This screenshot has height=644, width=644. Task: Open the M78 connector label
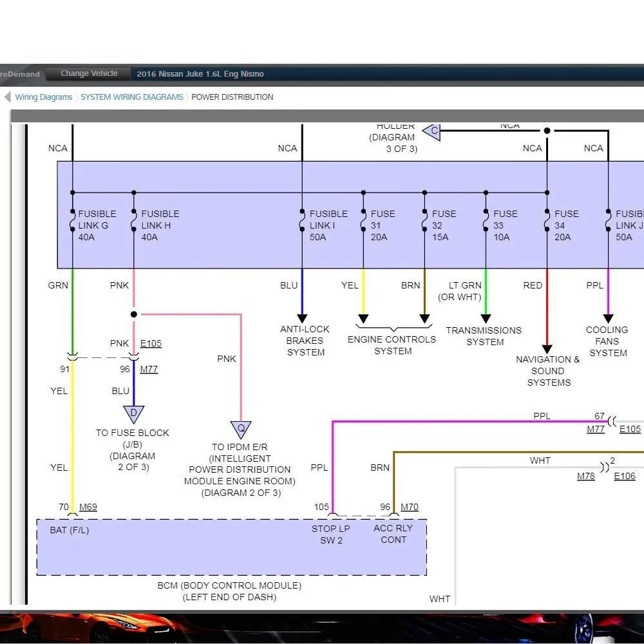pos(586,476)
